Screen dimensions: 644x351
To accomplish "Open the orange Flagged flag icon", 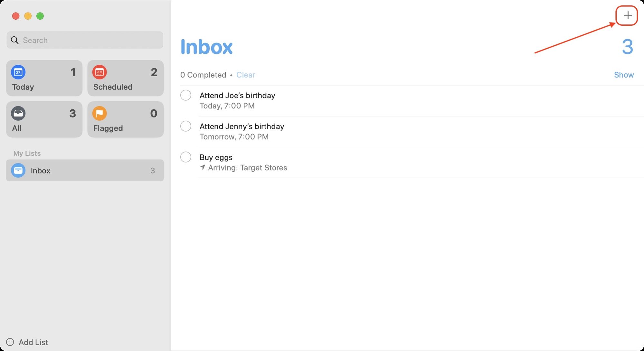I will [x=99, y=113].
